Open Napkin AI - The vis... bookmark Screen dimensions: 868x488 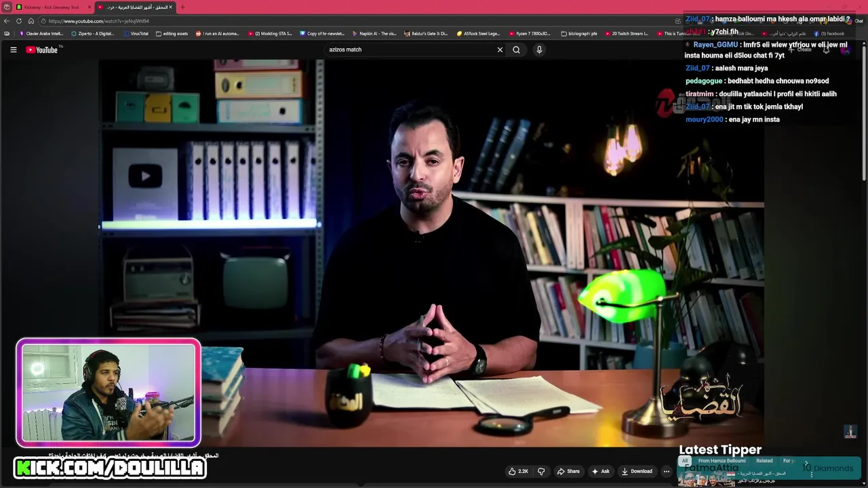point(374,33)
